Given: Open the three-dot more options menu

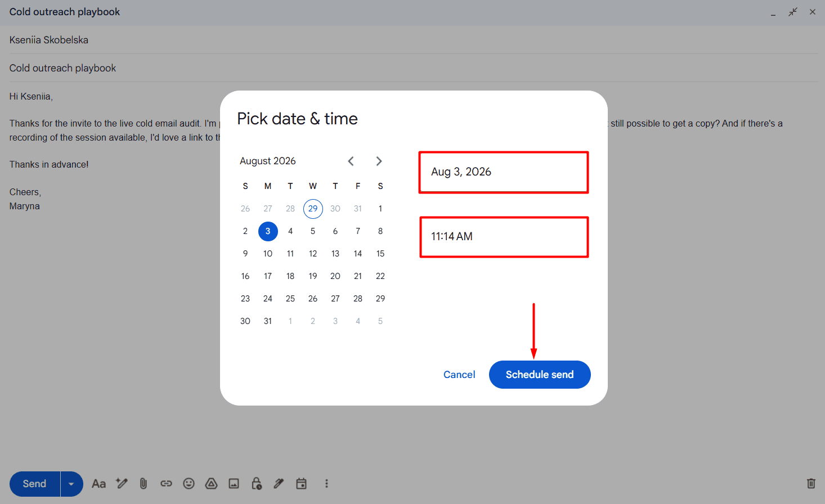Looking at the screenshot, I should (x=326, y=484).
